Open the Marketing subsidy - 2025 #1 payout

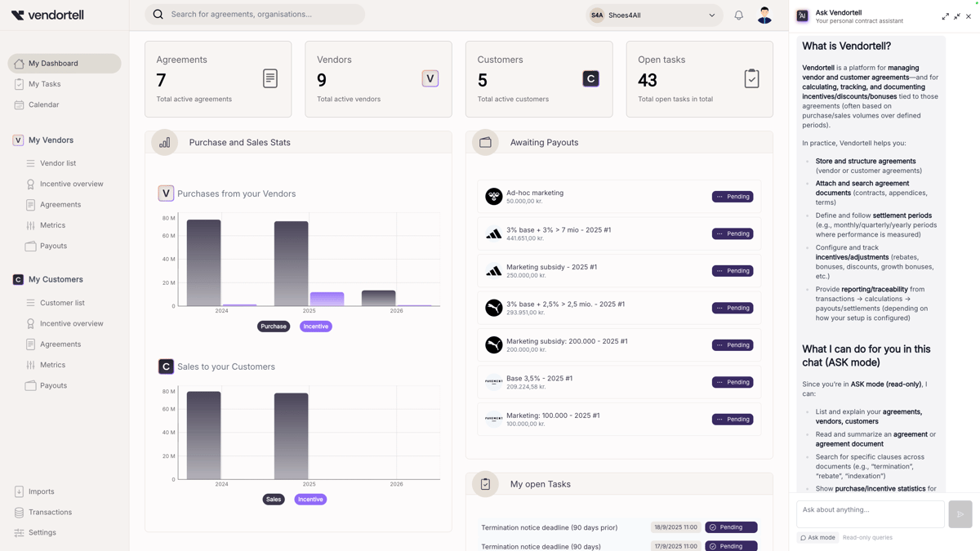coord(551,267)
